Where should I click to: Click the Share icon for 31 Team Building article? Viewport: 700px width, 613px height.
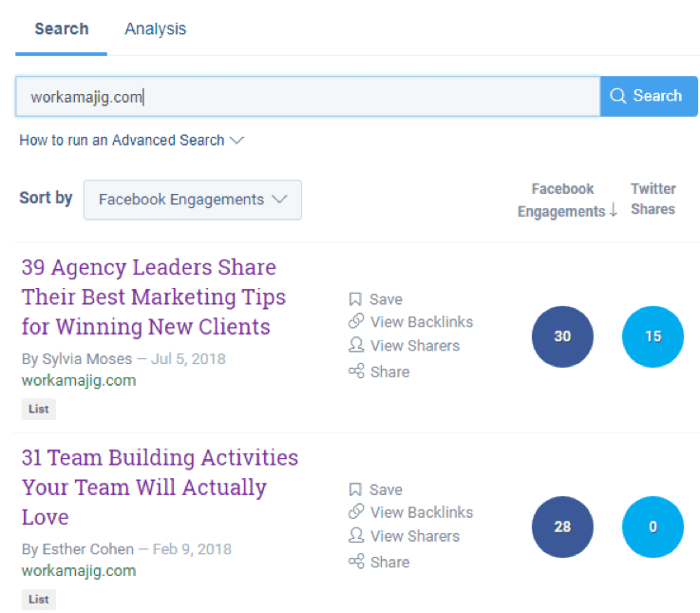pyautogui.click(x=356, y=562)
